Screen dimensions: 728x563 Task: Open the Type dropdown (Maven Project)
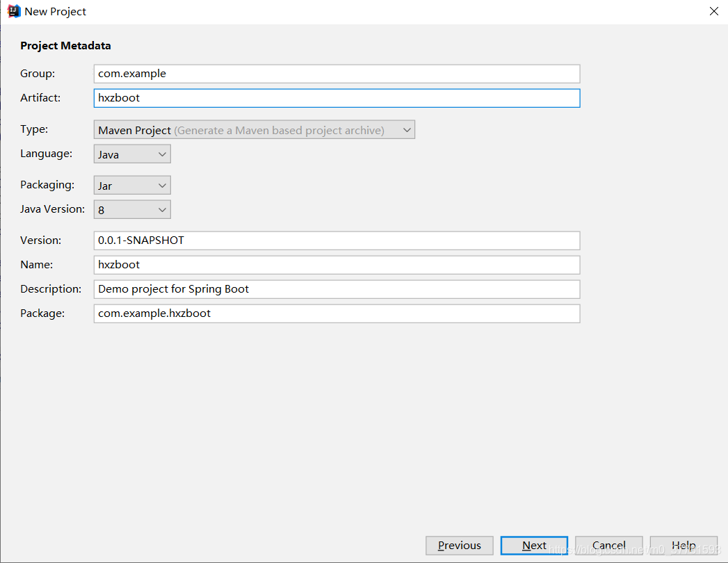(254, 130)
